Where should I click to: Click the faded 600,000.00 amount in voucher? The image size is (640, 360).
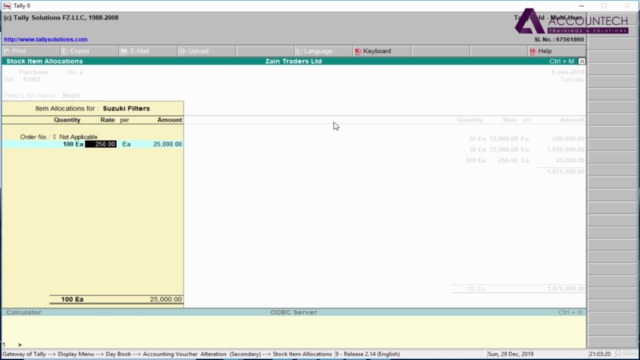point(568,139)
